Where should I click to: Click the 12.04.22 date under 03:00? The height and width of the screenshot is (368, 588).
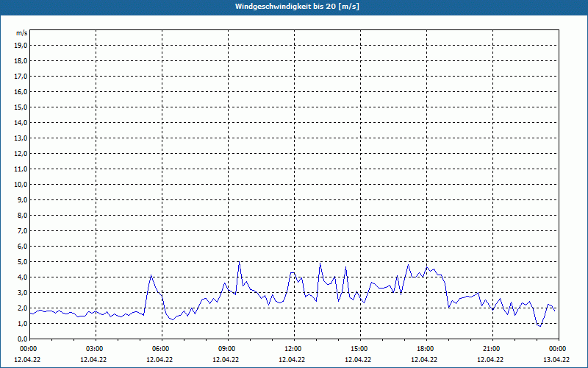coord(93,359)
